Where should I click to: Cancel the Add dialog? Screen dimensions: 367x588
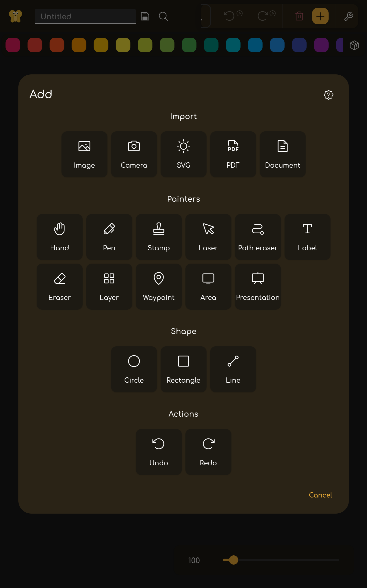[320, 495]
